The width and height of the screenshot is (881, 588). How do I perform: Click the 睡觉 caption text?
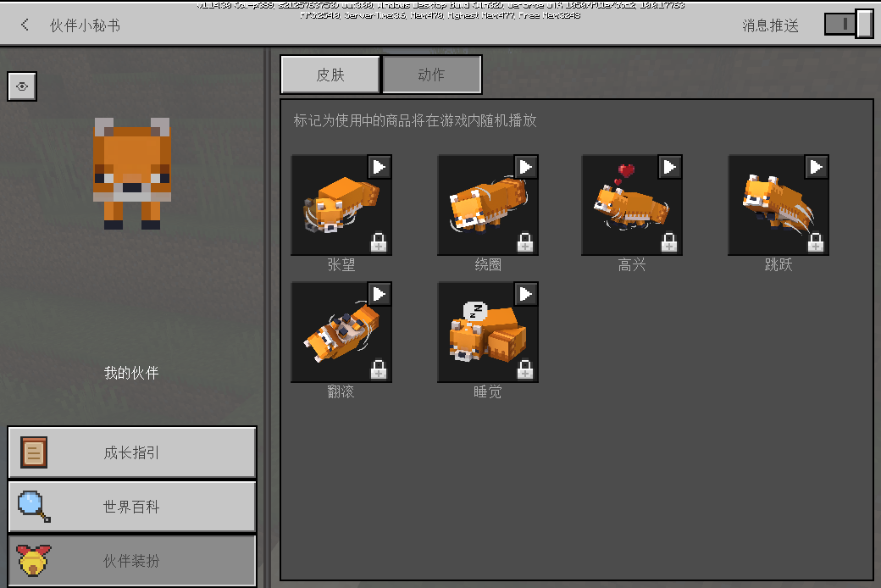tap(488, 391)
